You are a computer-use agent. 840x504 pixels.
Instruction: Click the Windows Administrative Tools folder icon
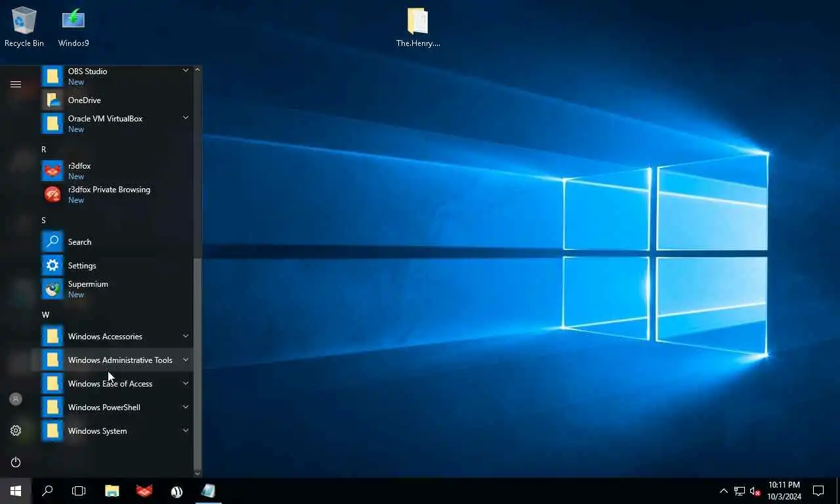tap(52, 360)
